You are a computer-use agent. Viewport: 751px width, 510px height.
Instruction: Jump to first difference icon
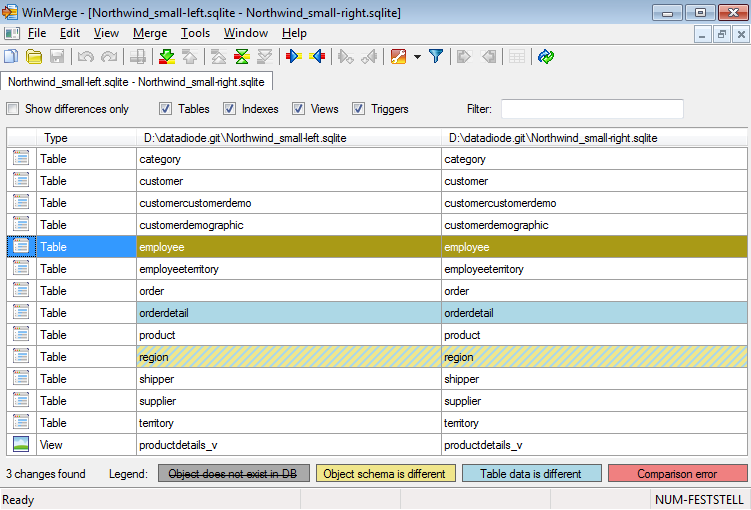[218, 57]
